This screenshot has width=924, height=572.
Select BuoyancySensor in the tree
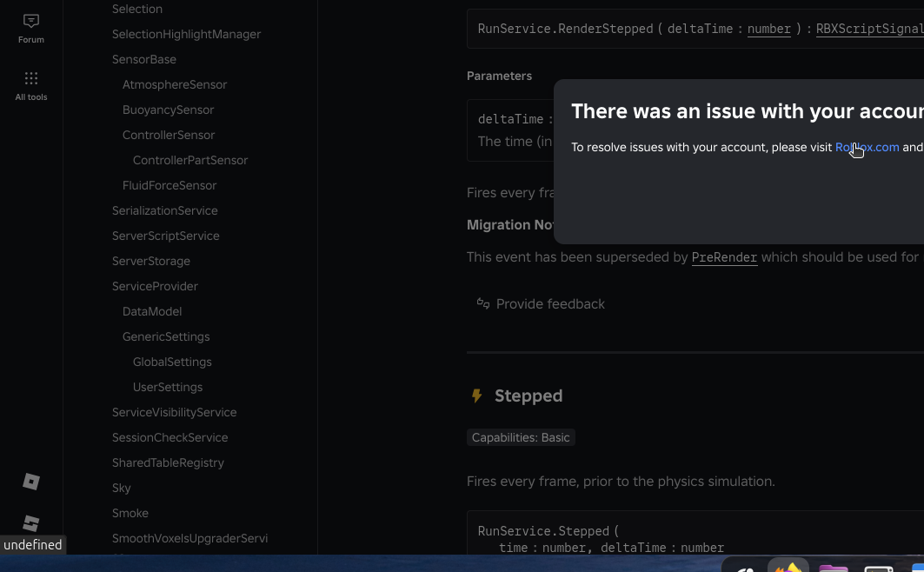click(168, 110)
